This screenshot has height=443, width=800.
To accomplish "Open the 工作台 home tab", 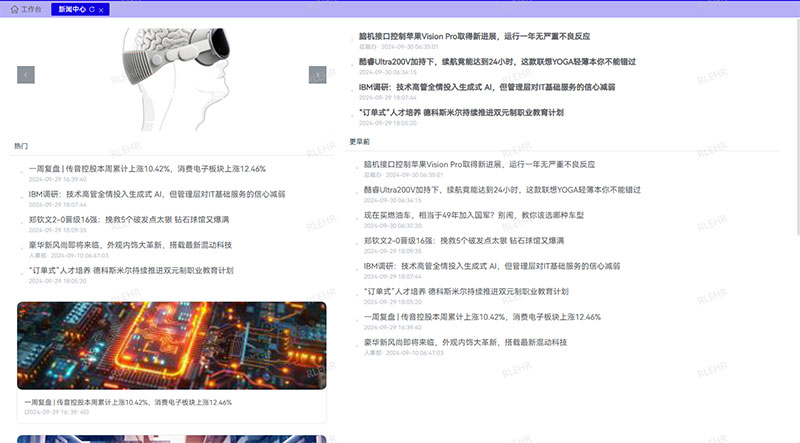I will [26, 9].
